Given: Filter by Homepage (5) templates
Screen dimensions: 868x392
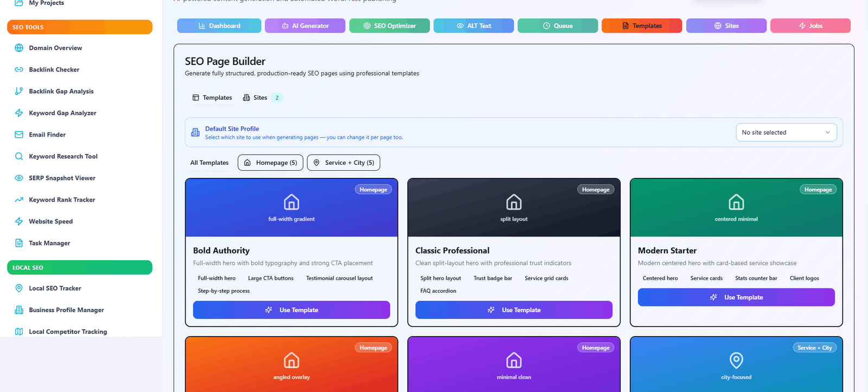Looking at the screenshot, I should point(270,163).
